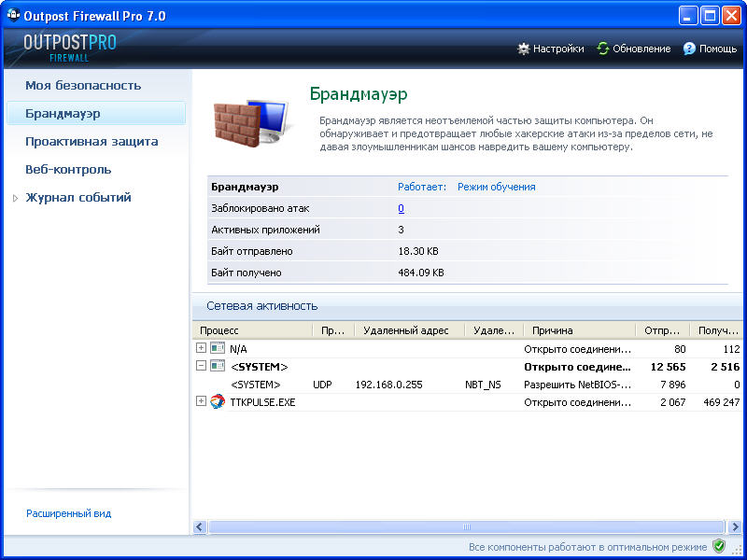Click the Обновление green update arrows icon

tap(603, 49)
